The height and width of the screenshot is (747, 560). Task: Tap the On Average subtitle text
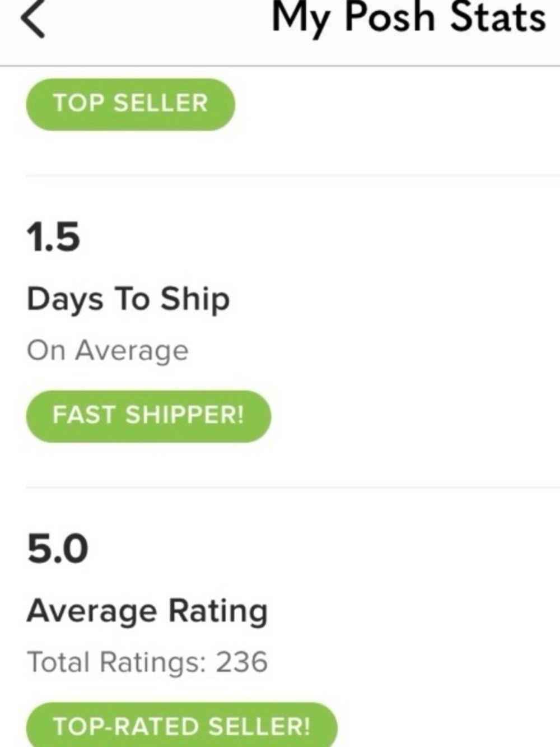point(108,349)
